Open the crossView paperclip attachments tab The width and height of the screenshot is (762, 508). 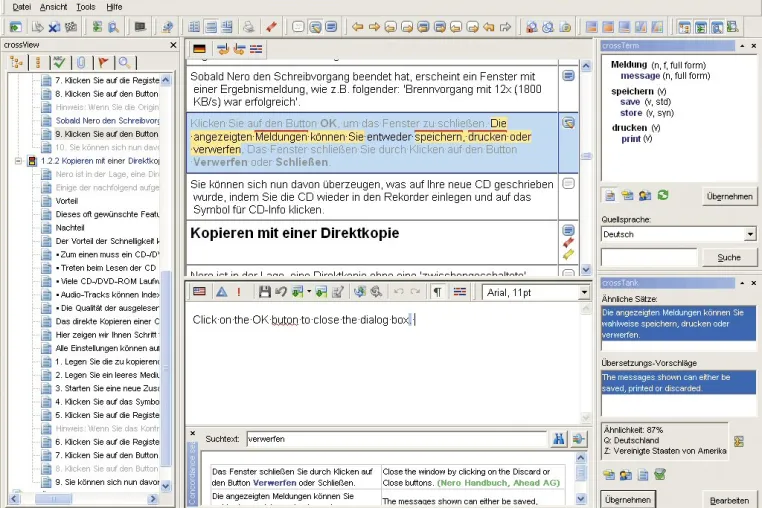81,62
